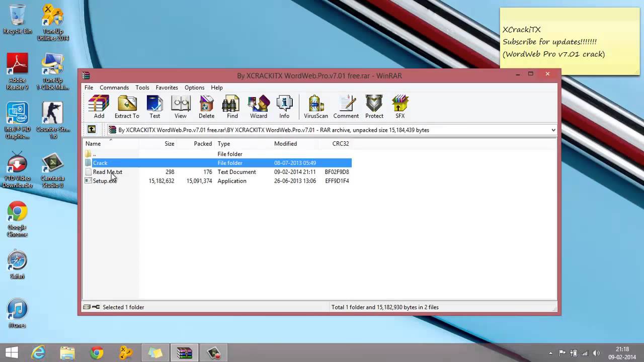Open the Favorites menu
Viewport: 644px width, 362px height.
pyautogui.click(x=167, y=87)
